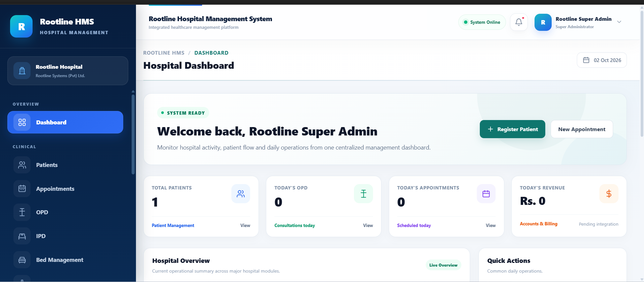Expand the Rootline Super Admin profile dropdown

(619, 22)
